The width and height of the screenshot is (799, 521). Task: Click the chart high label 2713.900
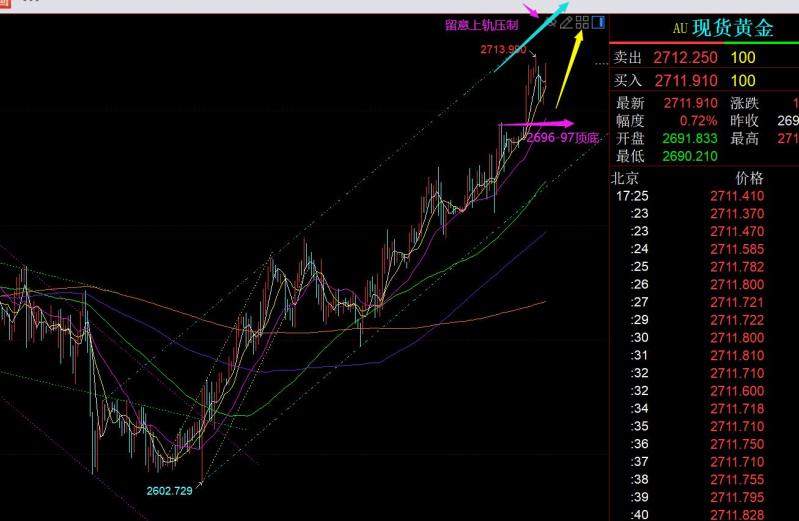coord(503,49)
